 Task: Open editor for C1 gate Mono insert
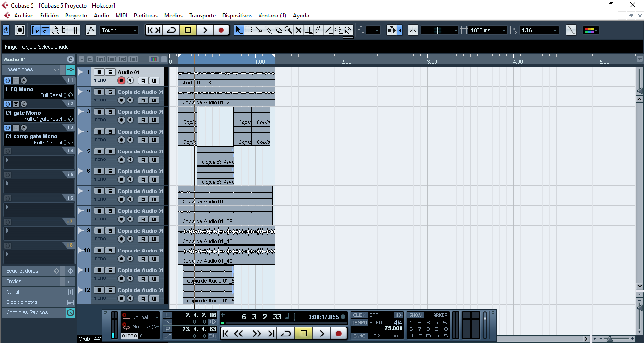pos(24,104)
